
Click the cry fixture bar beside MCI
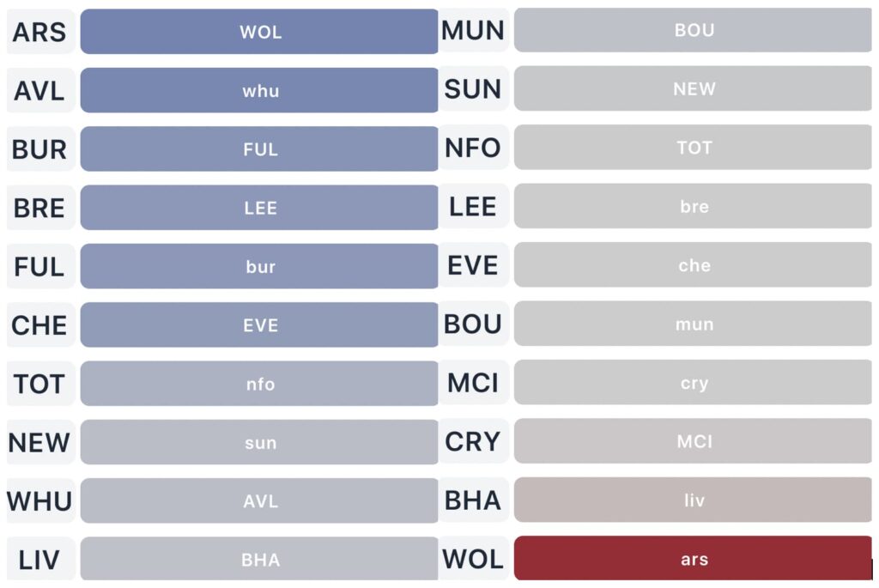tap(693, 383)
